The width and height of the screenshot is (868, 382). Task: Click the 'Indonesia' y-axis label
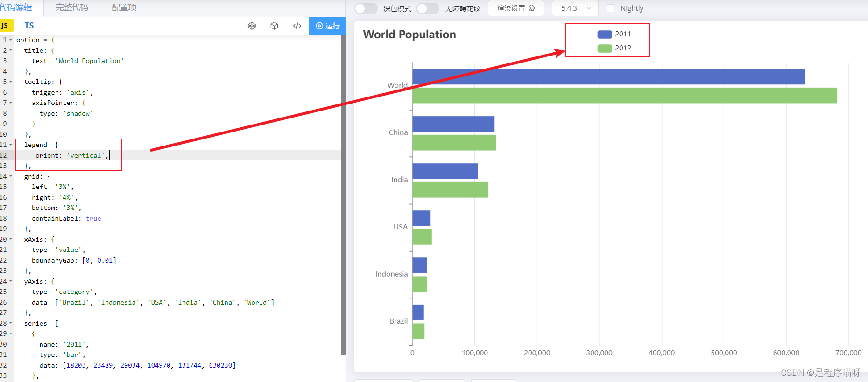[391, 274]
